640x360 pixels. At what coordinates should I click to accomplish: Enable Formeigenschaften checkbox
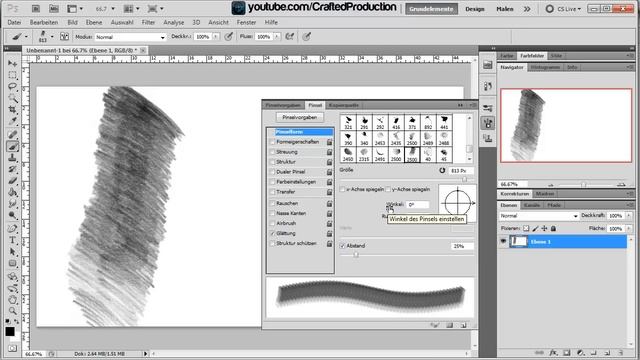point(272,142)
